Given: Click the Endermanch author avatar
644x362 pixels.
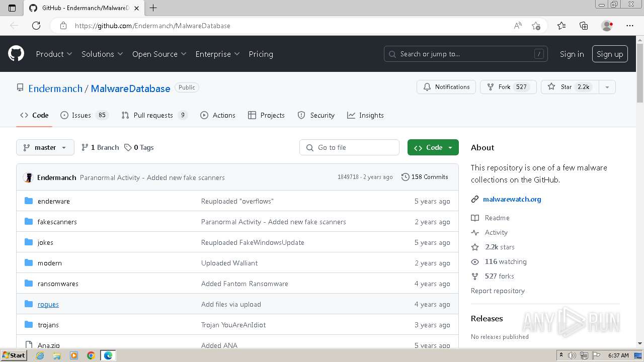Looking at the screenshot, I should click(x=28, y=177).
